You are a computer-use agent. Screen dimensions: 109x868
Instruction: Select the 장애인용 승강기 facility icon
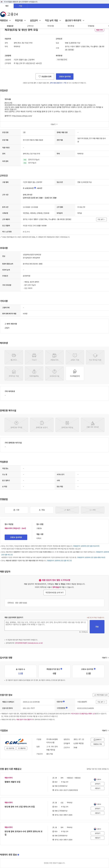pos(42,425)
